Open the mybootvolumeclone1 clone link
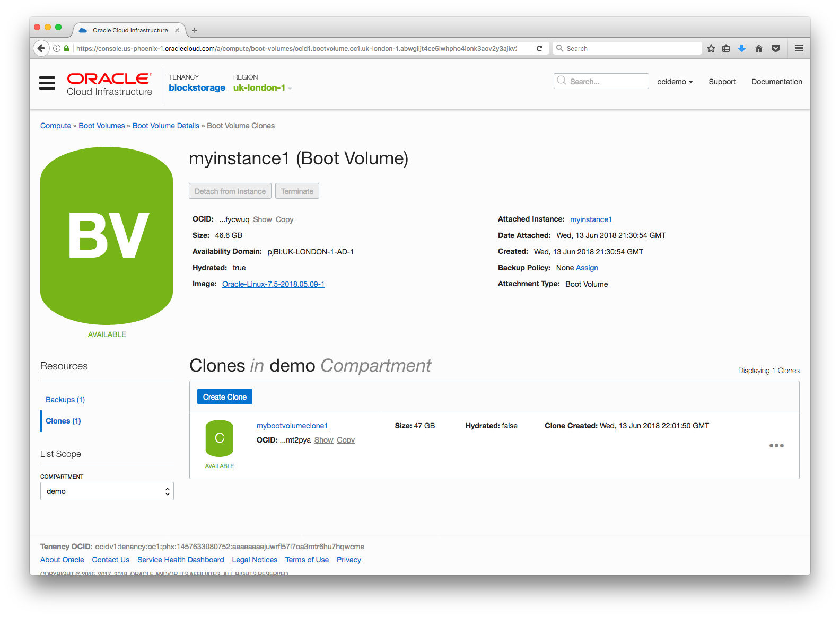 [292, 426]
